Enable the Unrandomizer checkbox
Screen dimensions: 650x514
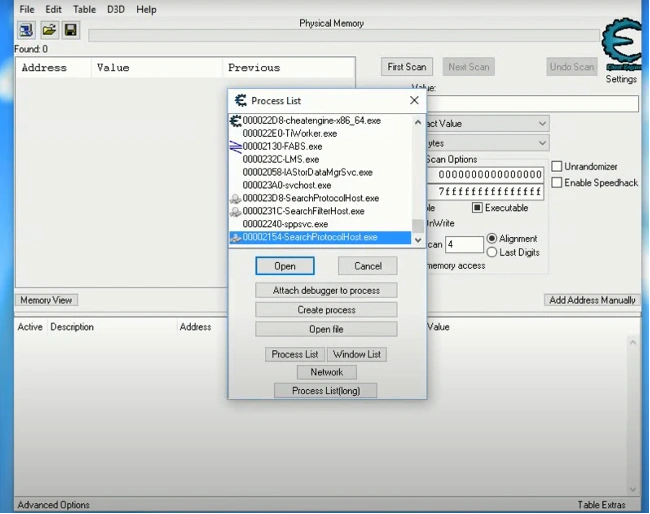557,166
